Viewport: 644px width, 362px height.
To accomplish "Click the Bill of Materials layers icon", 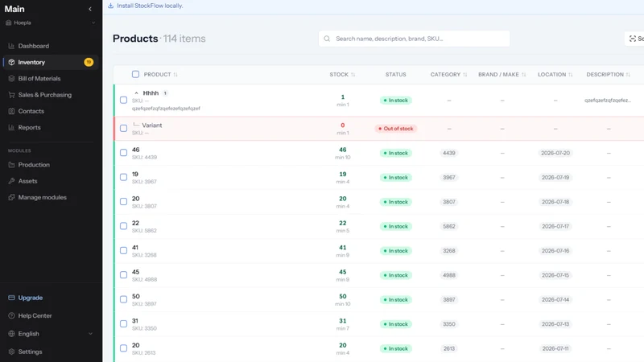I will (11, 78).
